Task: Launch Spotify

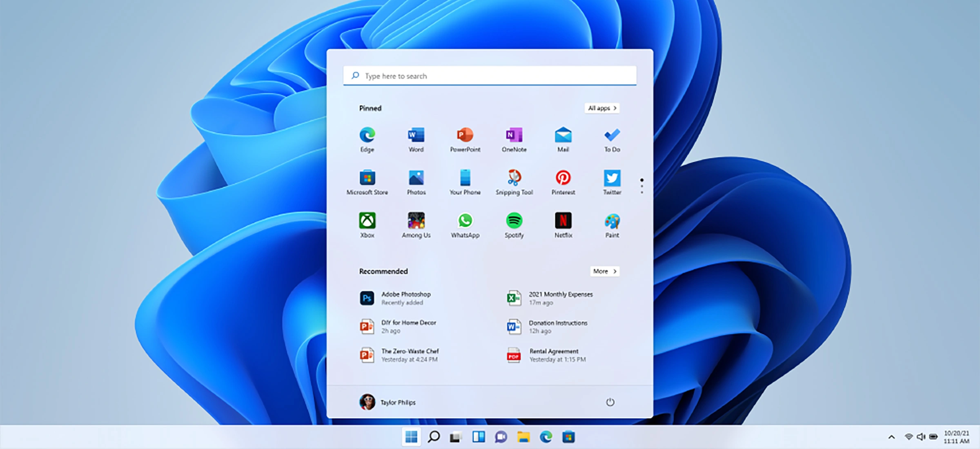Action: click(x=514, y=225)
